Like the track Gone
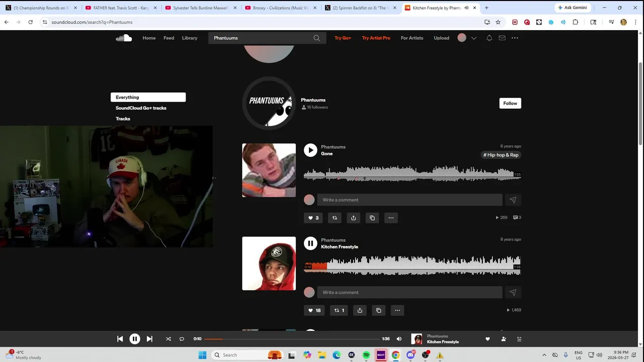 [x=313, y=218]
